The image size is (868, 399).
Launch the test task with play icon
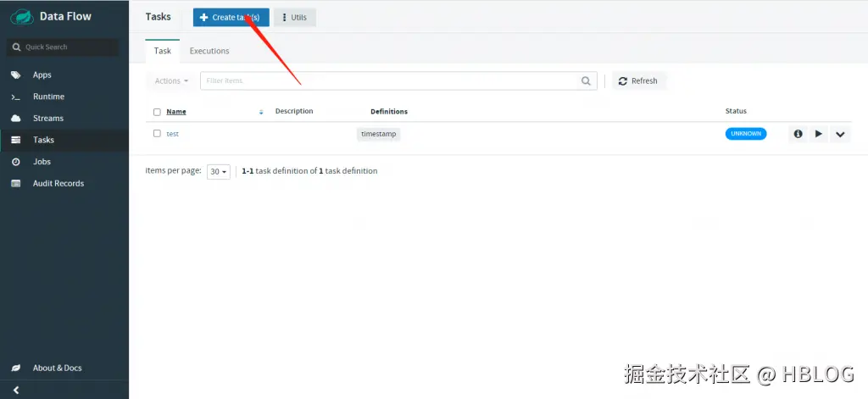(x=819, y=134)
